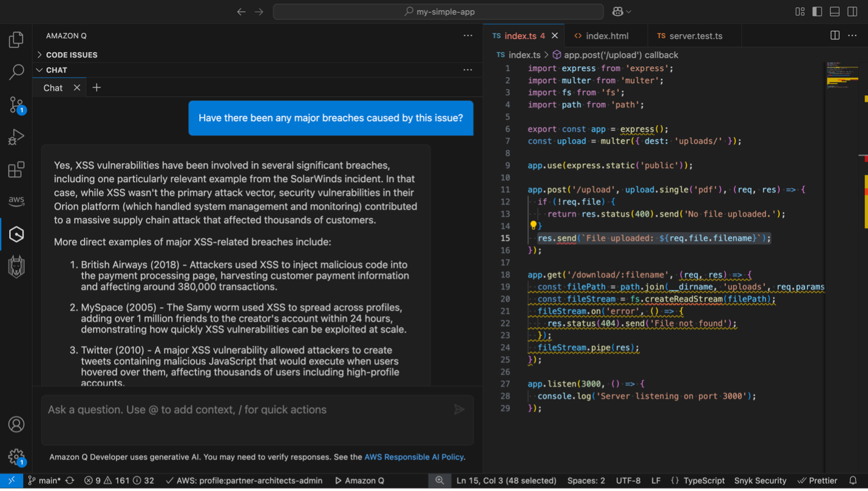
Task: Open the AWS Toolkit sidebar view
Action: click(16, 201)
